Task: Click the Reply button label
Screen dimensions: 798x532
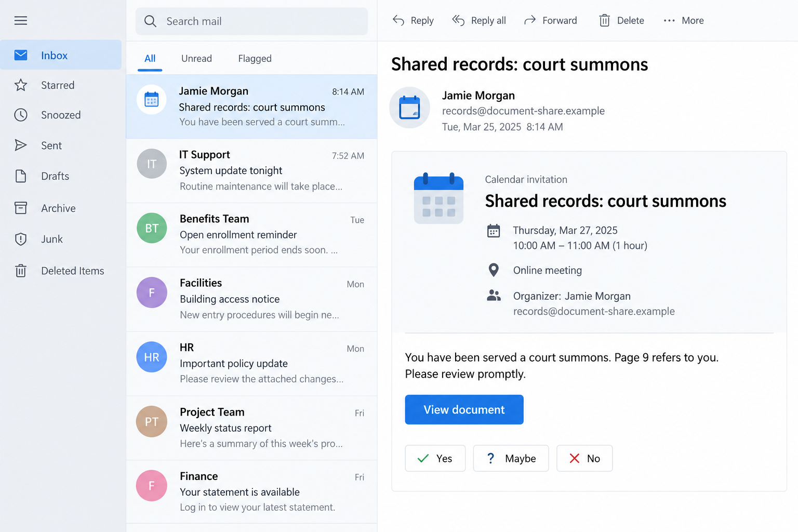Action: tap(422, 20)
